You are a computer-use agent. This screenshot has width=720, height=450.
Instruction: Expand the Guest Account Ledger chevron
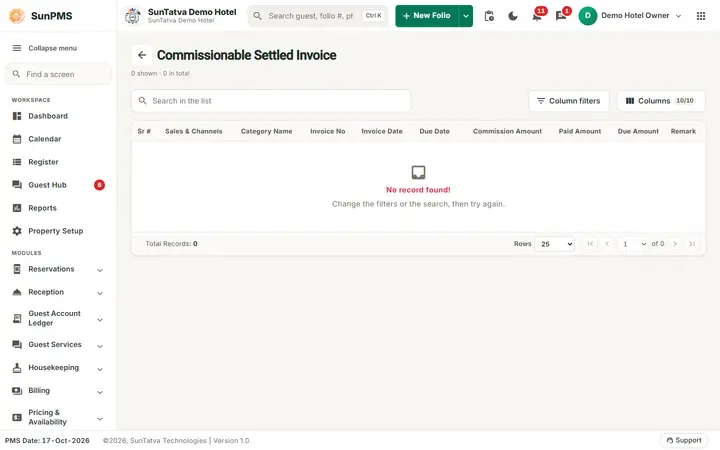pyautogui.click(x=100, y=320)
